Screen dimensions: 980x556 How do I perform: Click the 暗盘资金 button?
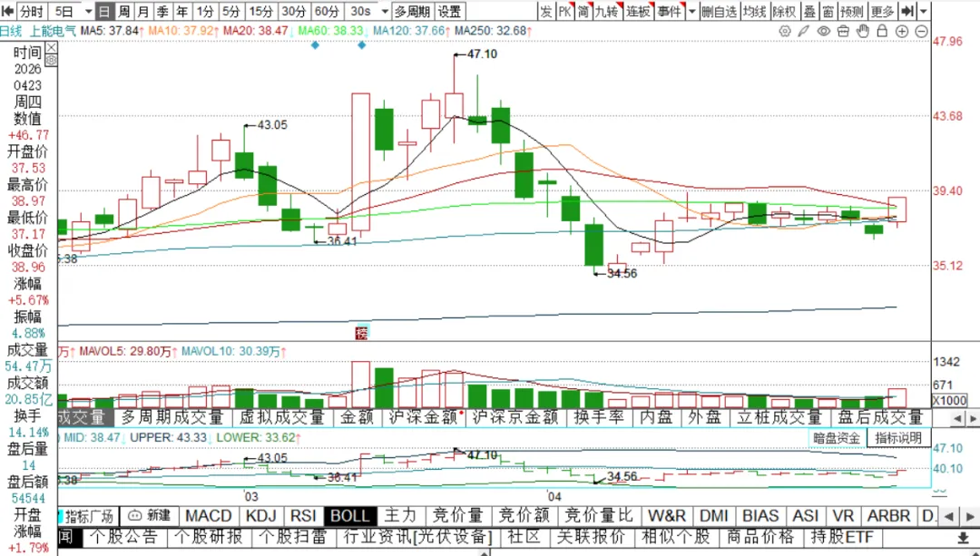(837, 438)
